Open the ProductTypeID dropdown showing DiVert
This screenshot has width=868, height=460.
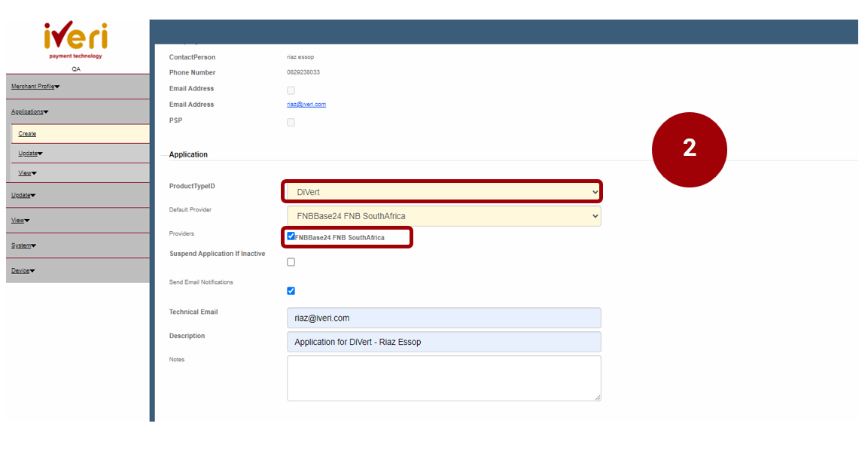pos(443,193)
